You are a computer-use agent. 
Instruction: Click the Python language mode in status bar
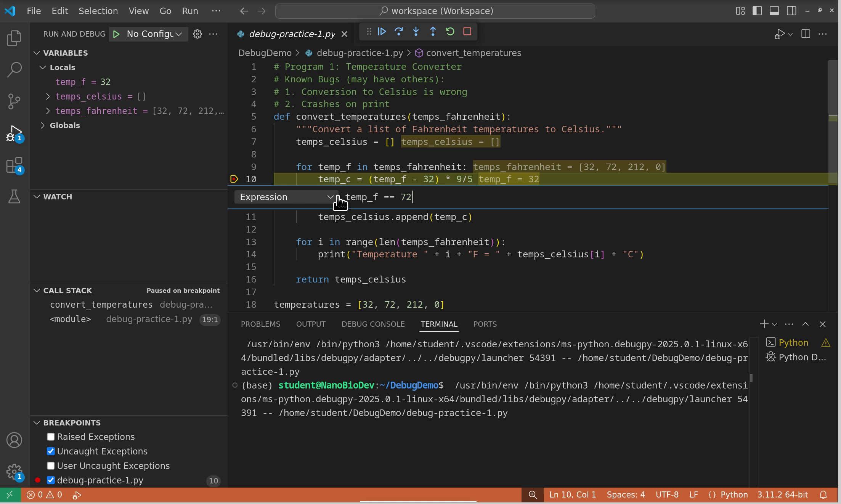click(734, 495)
